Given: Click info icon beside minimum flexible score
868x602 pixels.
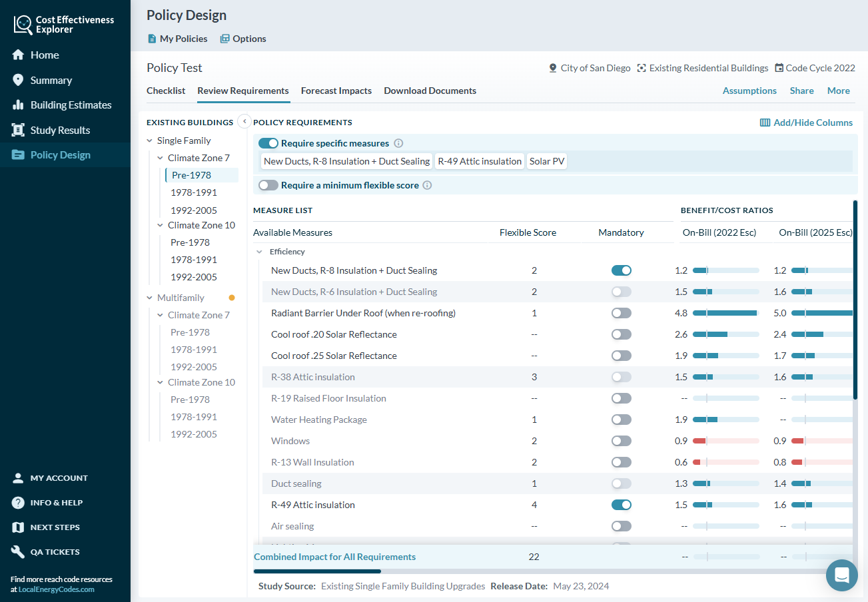Looking at the screenshot, I should [428, 185].
